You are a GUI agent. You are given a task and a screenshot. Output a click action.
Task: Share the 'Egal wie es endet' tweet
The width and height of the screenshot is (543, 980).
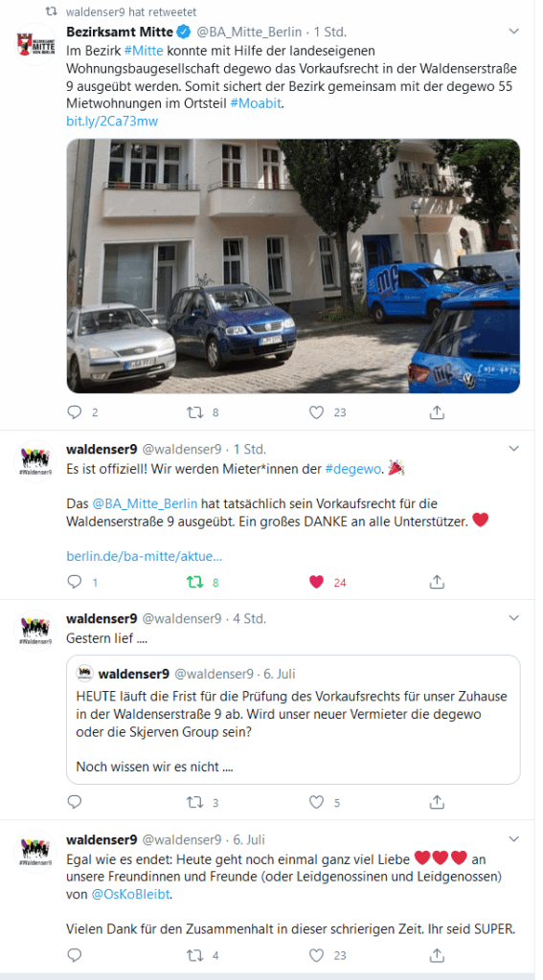[x=438, y=955]
